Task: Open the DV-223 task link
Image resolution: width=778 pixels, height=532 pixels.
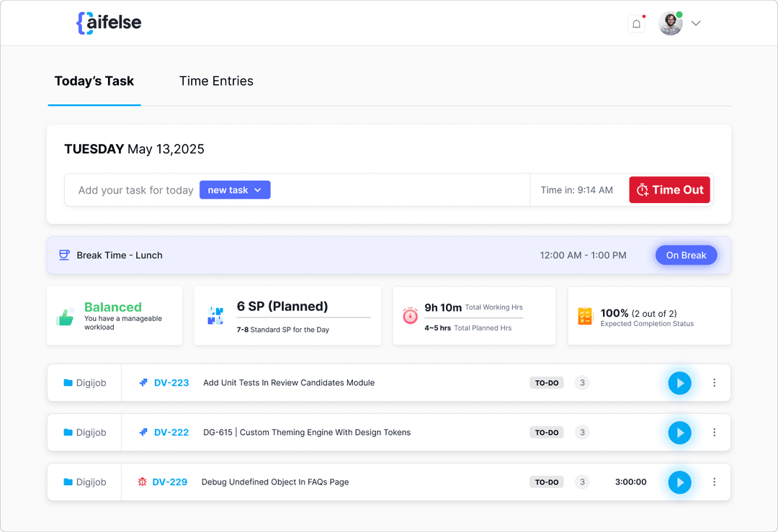Action: coord(171,383)
